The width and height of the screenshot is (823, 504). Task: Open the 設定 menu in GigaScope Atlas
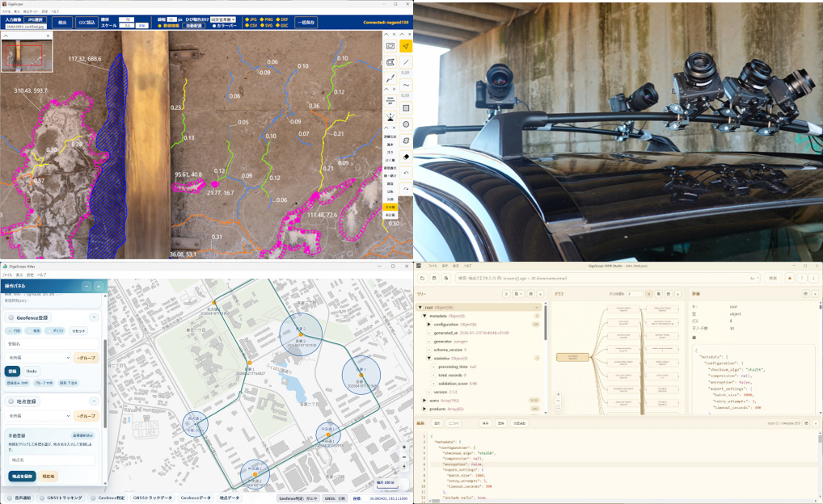[x=30, y=275]
